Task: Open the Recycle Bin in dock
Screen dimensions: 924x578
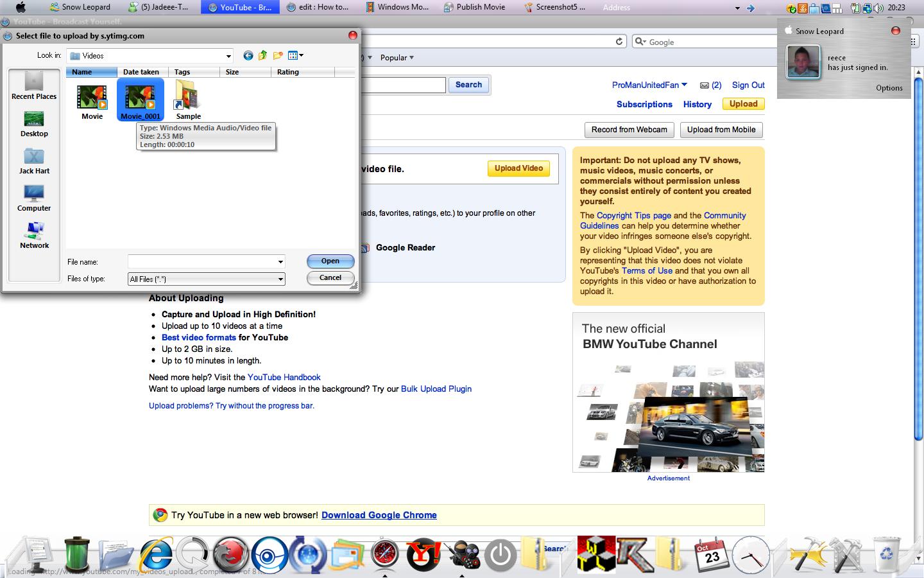Action: tap(887, 554)
